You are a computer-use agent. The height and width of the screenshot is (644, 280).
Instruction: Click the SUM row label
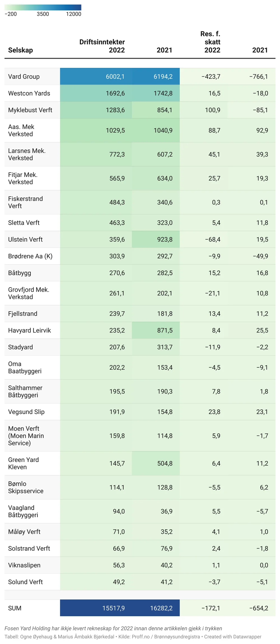coord(15,608)
